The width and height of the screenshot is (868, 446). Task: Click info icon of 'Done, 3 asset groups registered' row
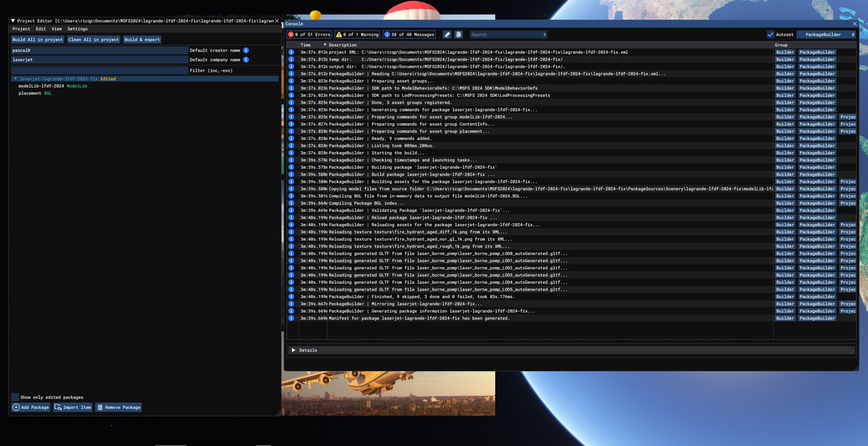point(292,103)
